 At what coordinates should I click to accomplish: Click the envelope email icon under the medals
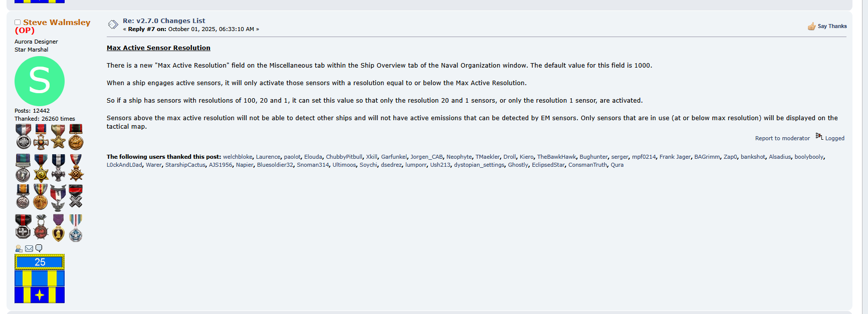pos(29,248)
